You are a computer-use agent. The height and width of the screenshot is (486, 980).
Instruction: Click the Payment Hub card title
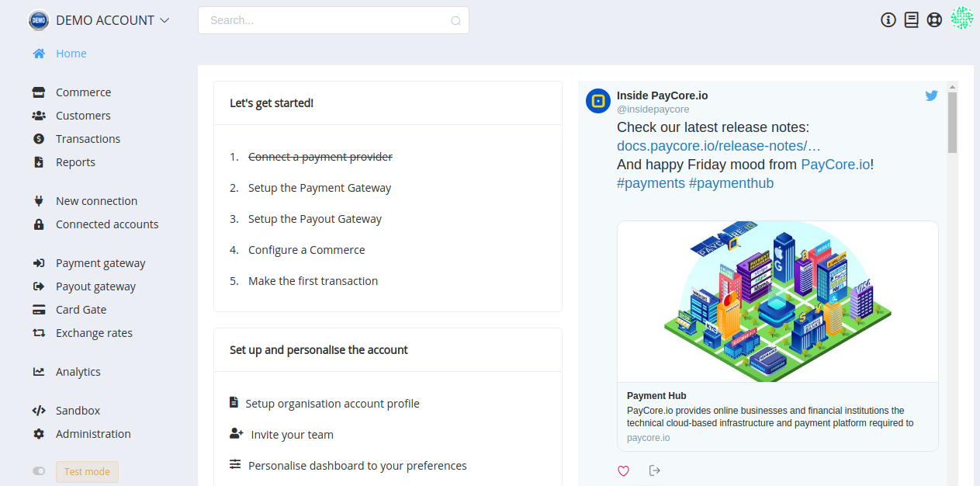point(656,396)
